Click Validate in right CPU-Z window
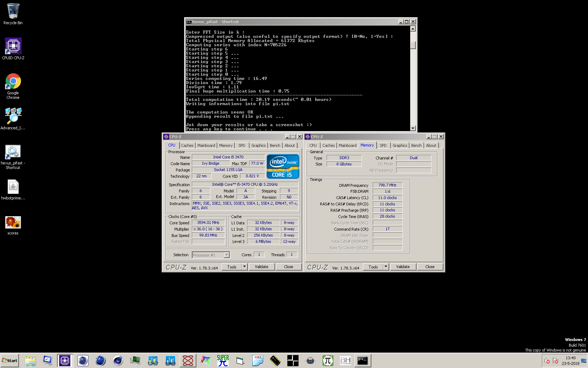 pos(403,267)
